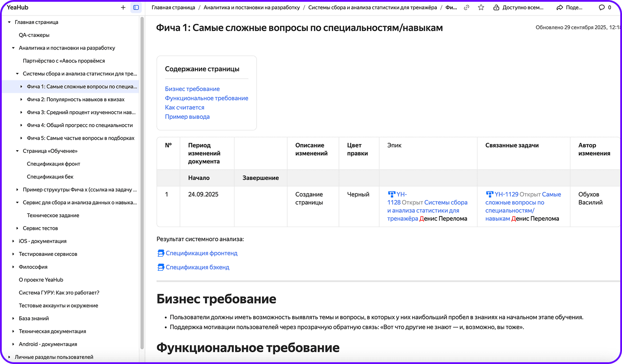Open access settings with lock icon
This screenshot has height=364, width=622.
click(x=497, y=8)
